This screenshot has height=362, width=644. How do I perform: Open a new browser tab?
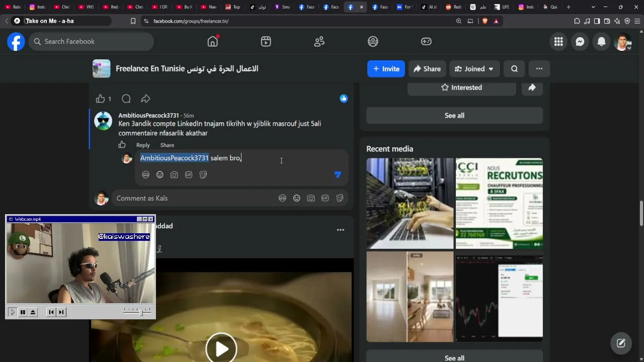click(x=569, y=7)
